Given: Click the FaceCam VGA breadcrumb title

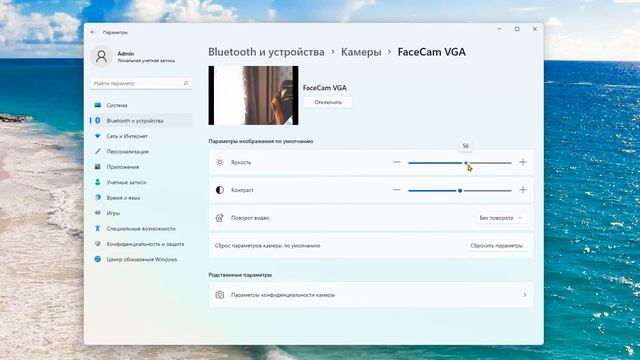Looking at the screenshot, I should [431, 52].
